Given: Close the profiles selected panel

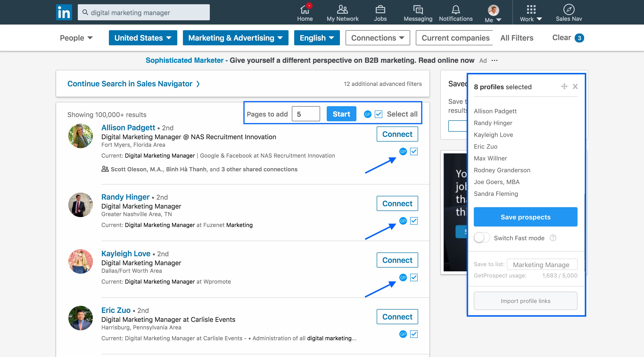Looking at the screenshot, I should (x=575, y=86).
